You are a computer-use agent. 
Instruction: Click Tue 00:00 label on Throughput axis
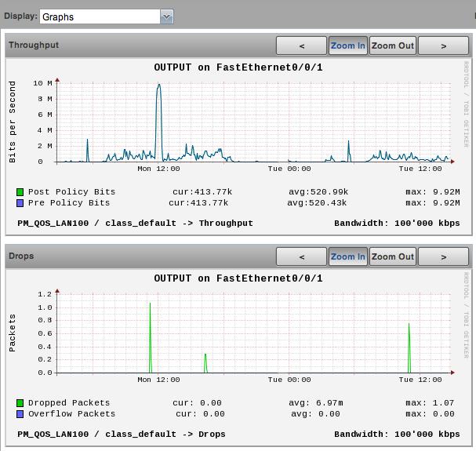coord(289,169)
